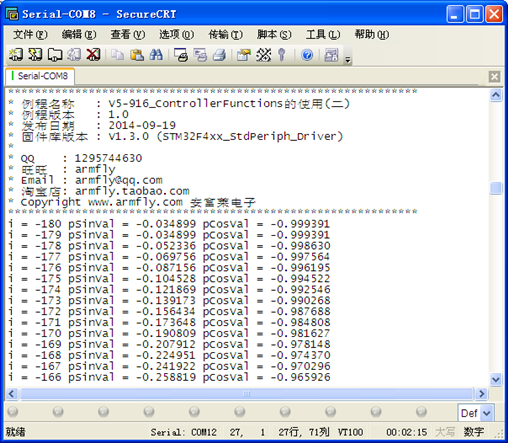This screenshot has width=508, height=443.
Task: Click the Disconnect icon with red X
Action: (x=93, y=55)
